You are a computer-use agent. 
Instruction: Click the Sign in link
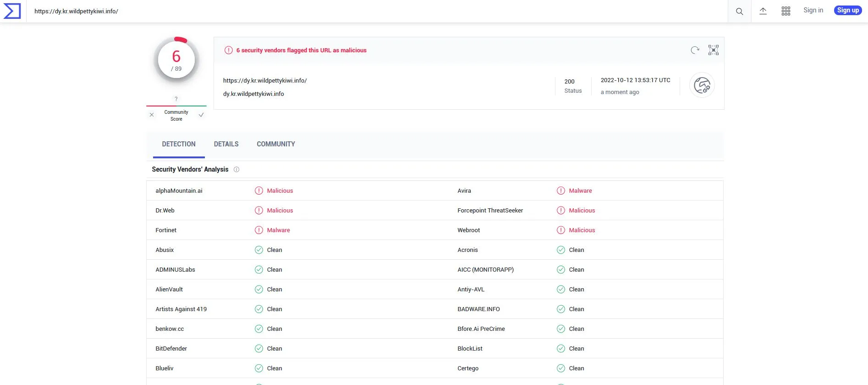coord(813,10)
